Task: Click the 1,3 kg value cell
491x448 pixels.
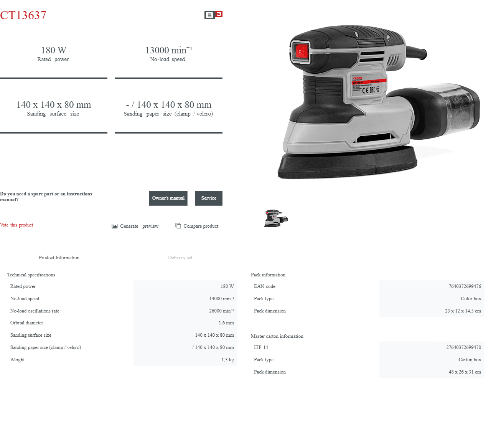Action: point(227,360)
